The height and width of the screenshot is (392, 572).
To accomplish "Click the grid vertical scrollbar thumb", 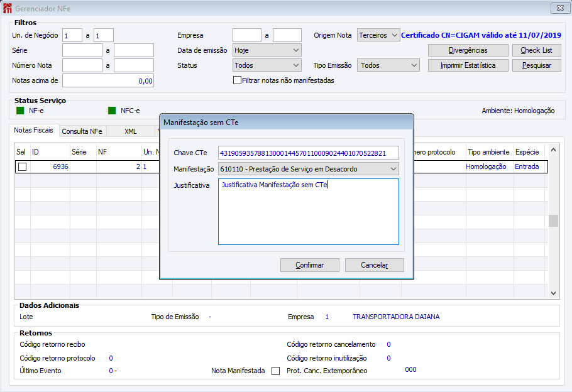I will [553, 220].
